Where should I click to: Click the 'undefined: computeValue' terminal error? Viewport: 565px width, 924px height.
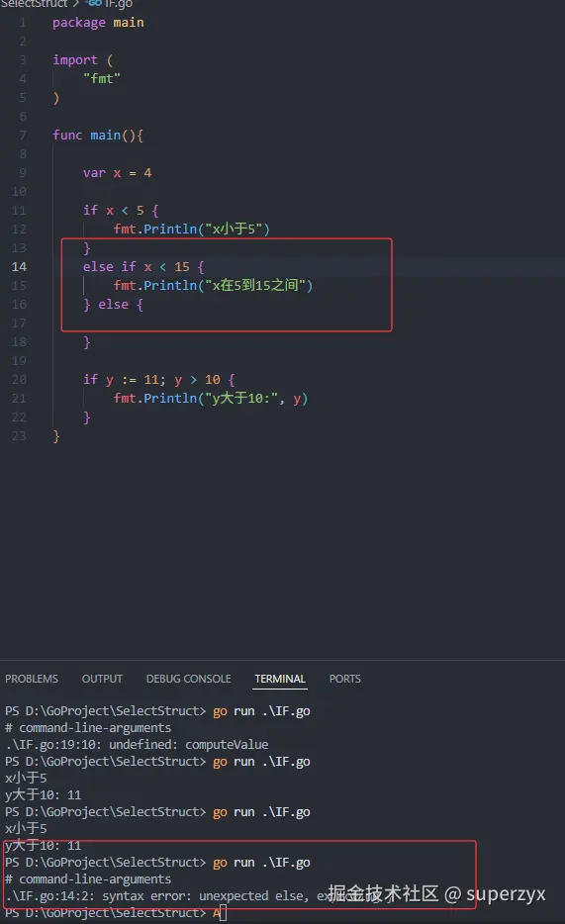tap(137, 745)
